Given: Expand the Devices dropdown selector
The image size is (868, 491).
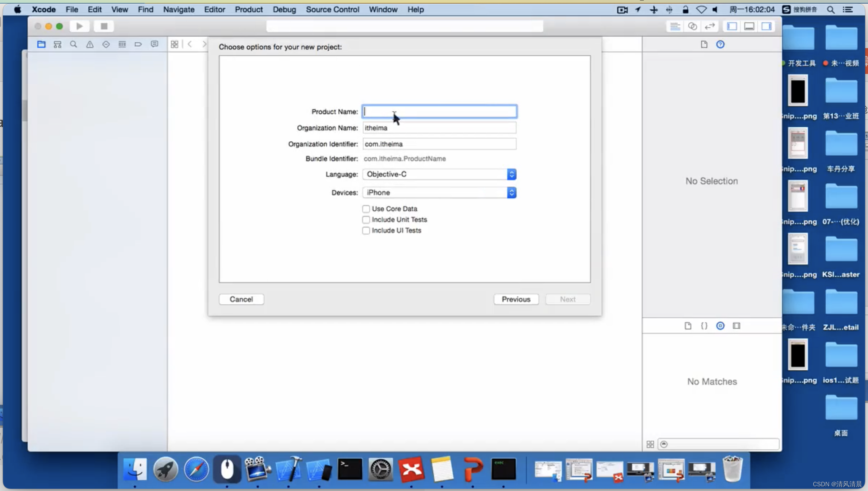Looking at the screenshot, I should pyautogui.click(x=511, y=192).
